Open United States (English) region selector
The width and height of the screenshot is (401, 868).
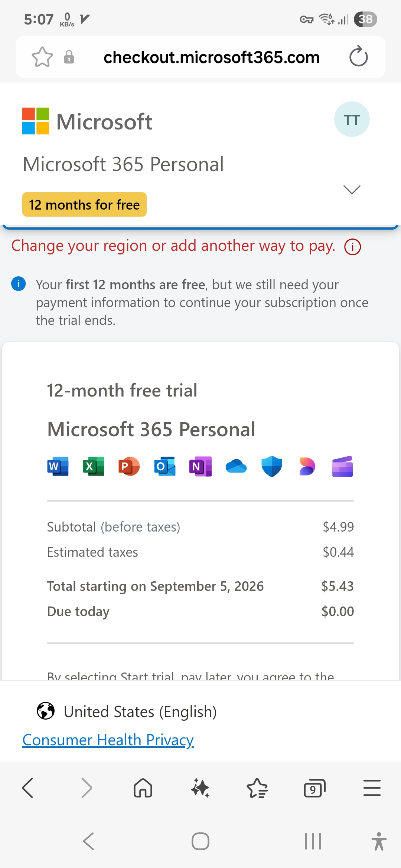(x=127, y=711)
